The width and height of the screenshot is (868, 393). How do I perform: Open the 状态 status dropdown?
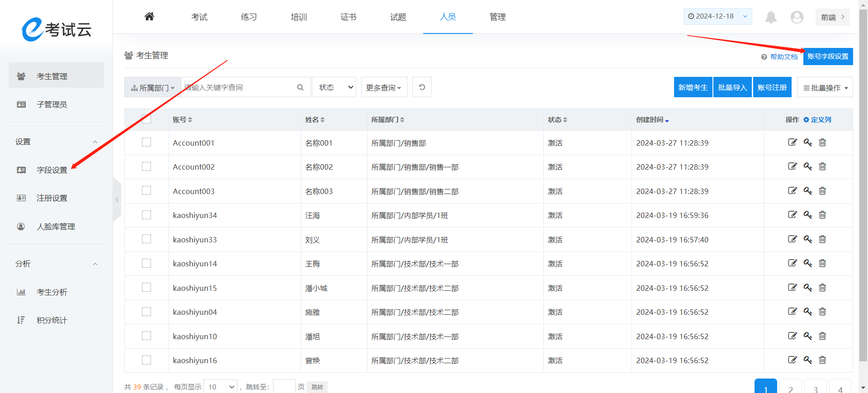pos(334,87)
